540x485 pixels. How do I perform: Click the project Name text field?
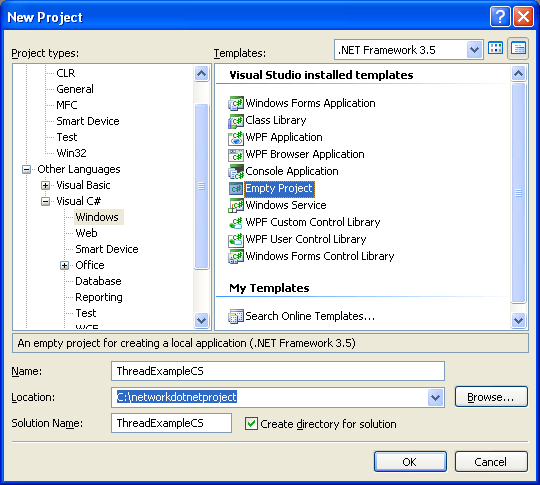click(x=278, y=371)
